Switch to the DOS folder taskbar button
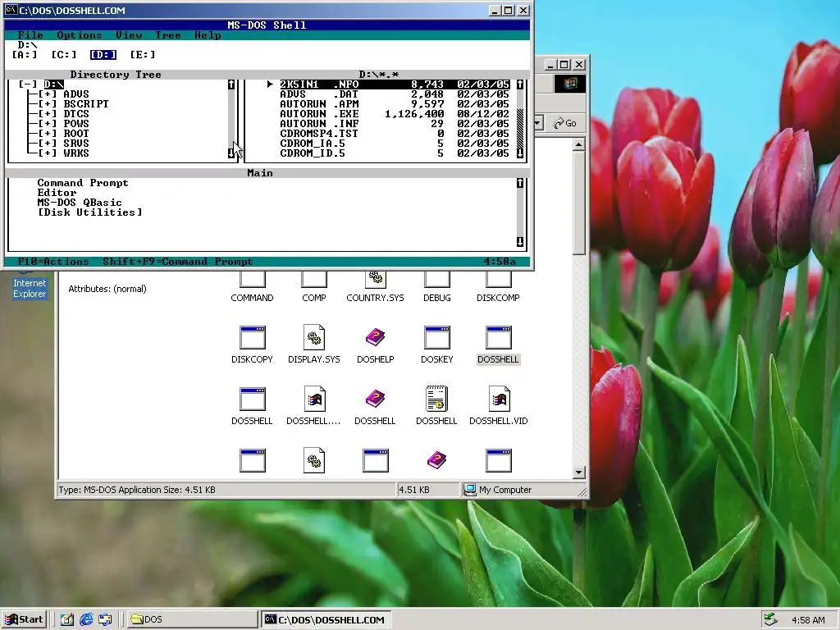 click(191, 620)
